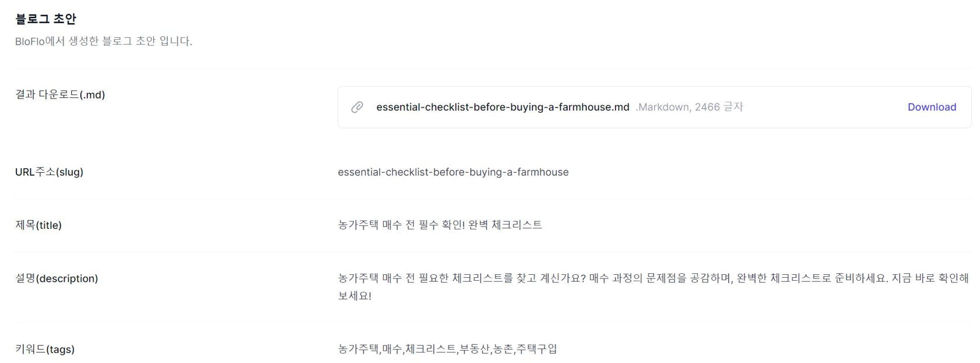
Task: Click the URL주소(slug) label
Action: point(49,172)
